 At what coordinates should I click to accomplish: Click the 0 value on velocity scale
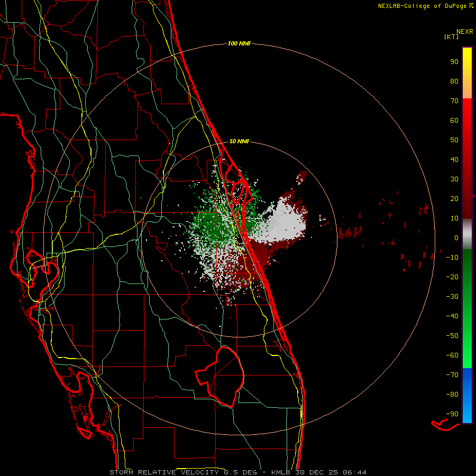(x=456, y=237)
